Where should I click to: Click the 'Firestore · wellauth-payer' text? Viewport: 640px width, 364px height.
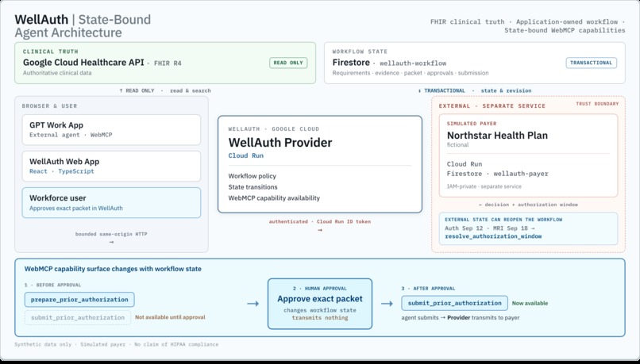tap(498, 174)
